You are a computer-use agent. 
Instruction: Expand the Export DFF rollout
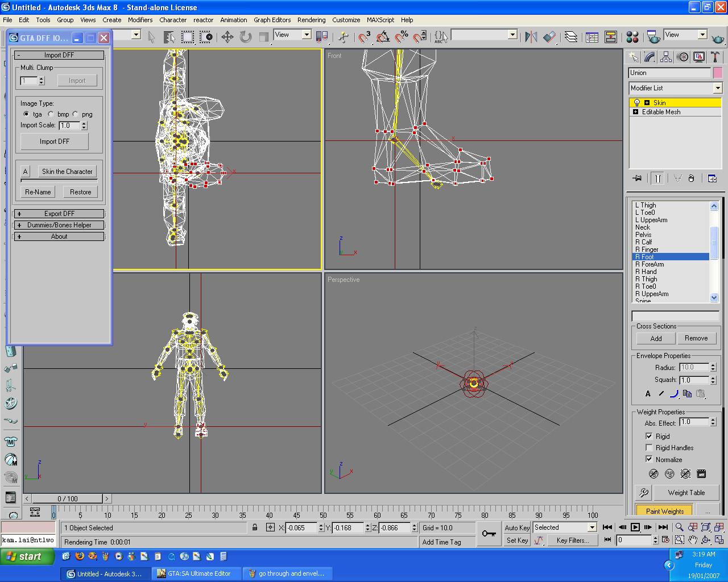tap(59, 214)
